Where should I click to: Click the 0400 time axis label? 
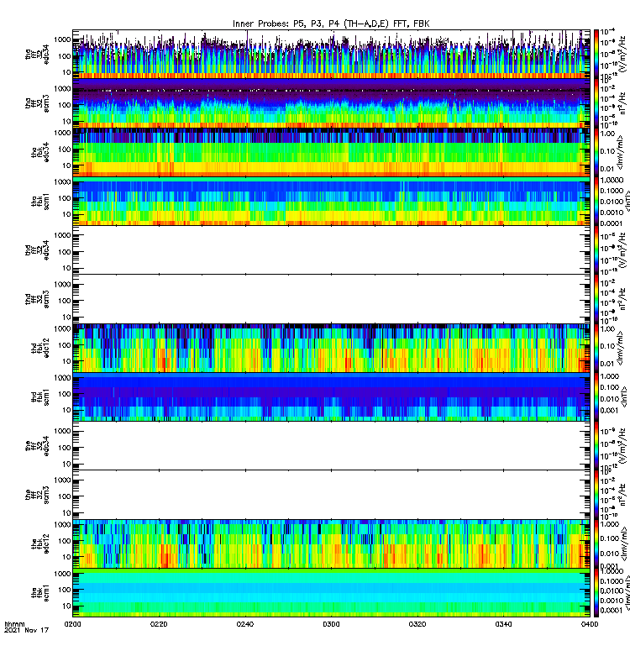pos(590,624)
